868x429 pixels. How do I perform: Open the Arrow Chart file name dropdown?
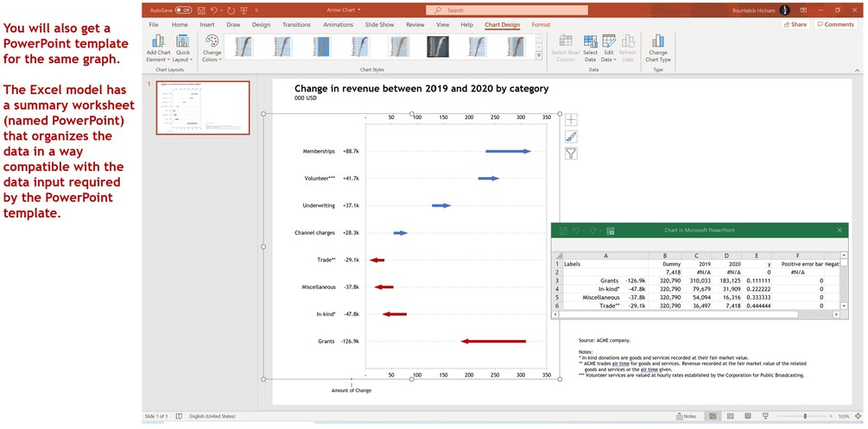click(x=359, y=10)
